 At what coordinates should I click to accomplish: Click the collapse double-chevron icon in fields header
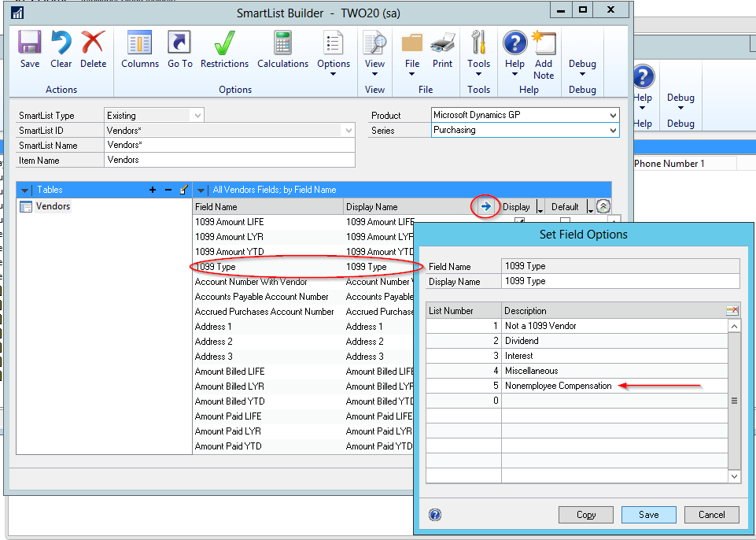click(x=603, y=206)
